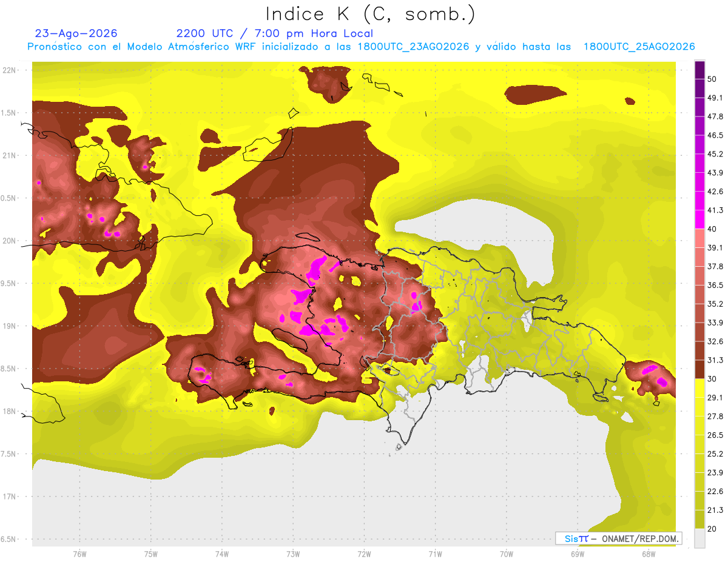Click the "70W" longitude label
The height and width of the screenshot is (562, 728).
[507, 554]
